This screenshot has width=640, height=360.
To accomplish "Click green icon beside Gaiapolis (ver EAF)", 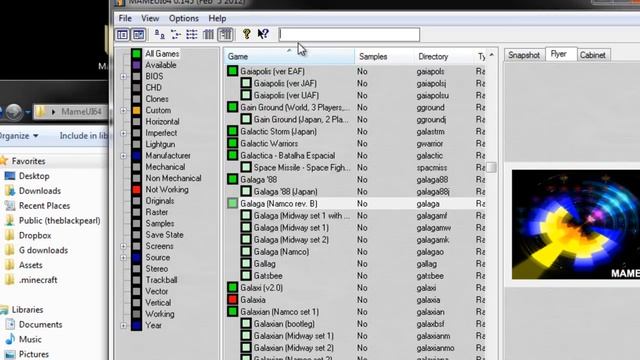I will coord(233,71).
